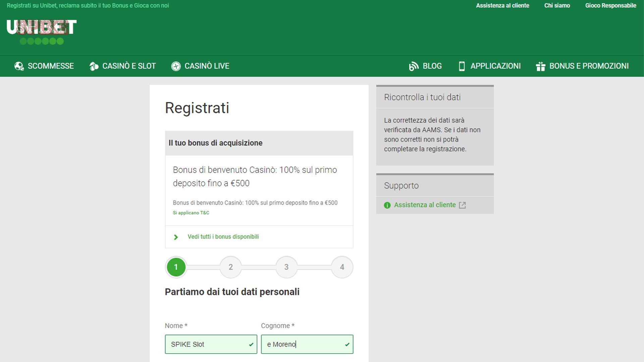Click the green checkmark in the Cognome field
Screen dimensions: 644x362
346,344
